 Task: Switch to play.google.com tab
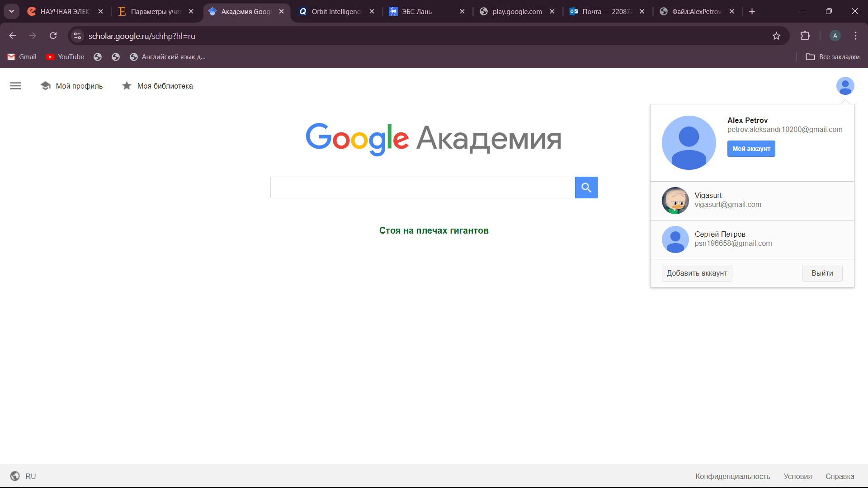pyautogui.click(x=517, y=11)
